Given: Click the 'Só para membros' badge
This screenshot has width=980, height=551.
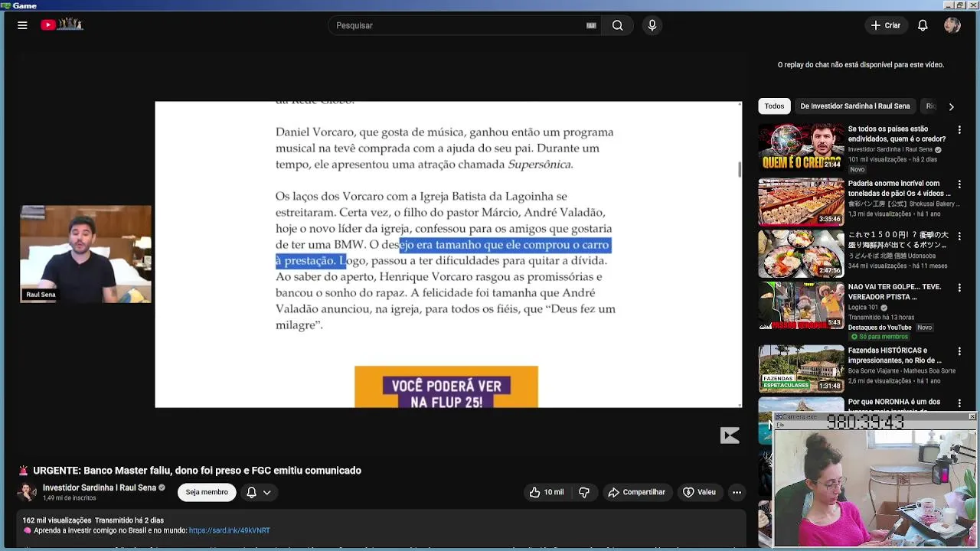Looking at the screenshot, I should pyautogui.click(x=878, y=337).
